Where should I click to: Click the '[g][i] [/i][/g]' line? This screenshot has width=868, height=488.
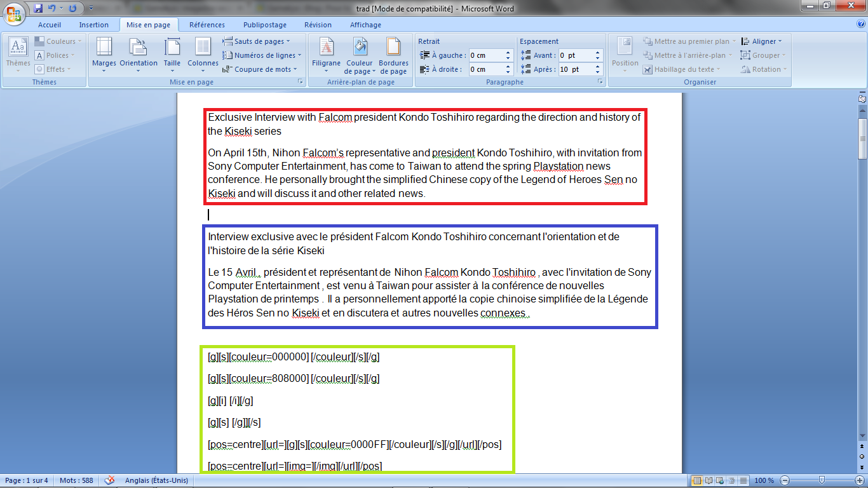pos(231,401)
